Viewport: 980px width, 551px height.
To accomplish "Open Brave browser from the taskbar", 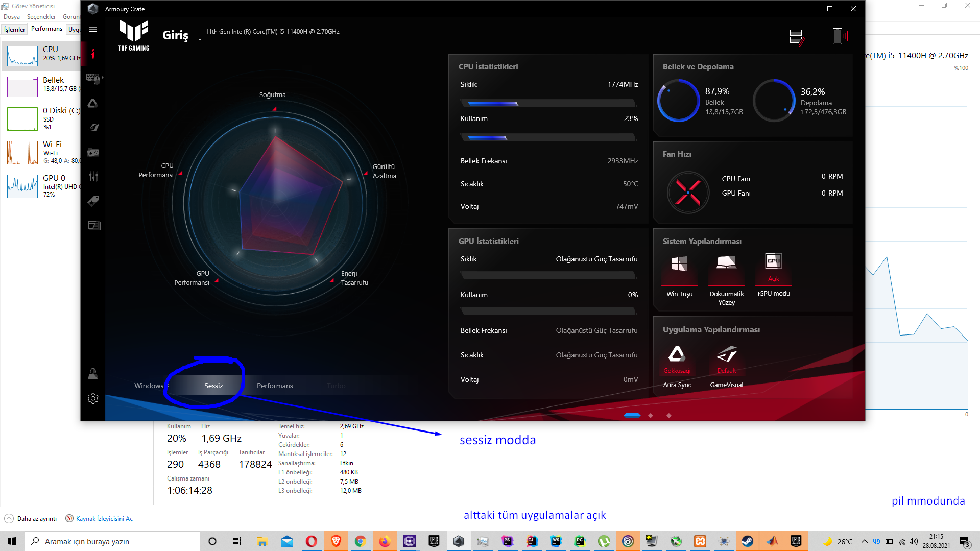I will point(336,541).
